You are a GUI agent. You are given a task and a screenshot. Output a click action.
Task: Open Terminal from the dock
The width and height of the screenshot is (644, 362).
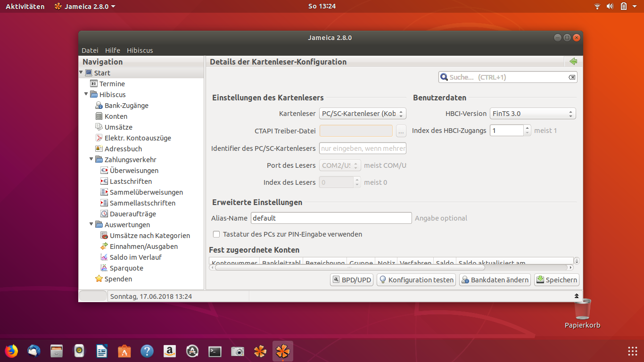click(215, 351)
